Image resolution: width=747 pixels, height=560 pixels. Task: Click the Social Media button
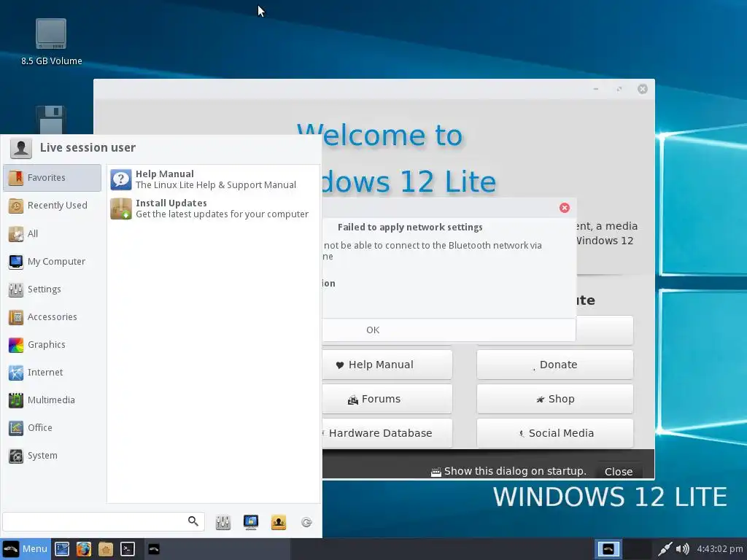tap(555, 433)
